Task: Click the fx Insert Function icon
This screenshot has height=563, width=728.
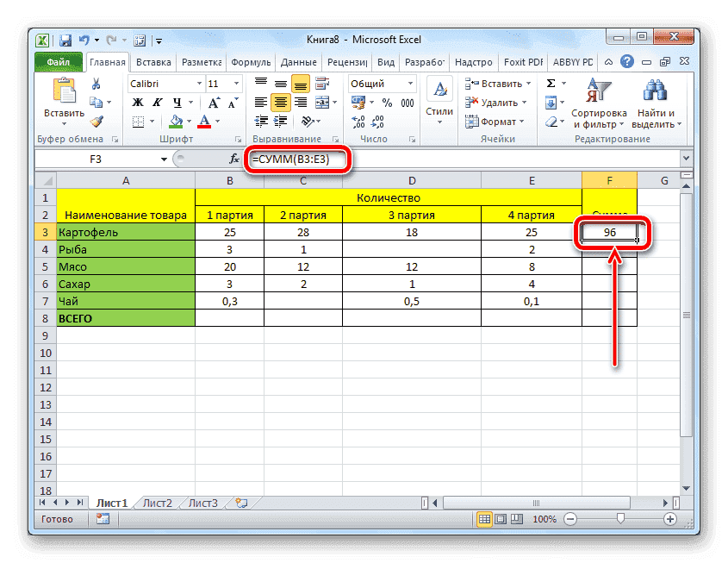Action: click(x=233, y=159)
